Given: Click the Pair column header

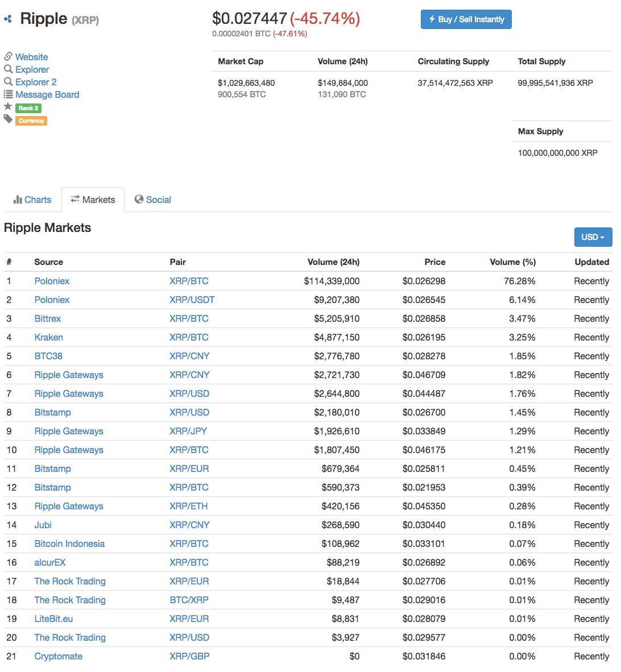Looking at the screenshot, I should 178,262.
